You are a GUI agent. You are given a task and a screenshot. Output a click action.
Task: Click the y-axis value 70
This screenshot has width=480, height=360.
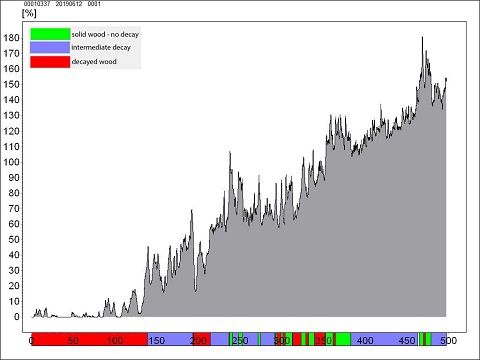[14, 208]
